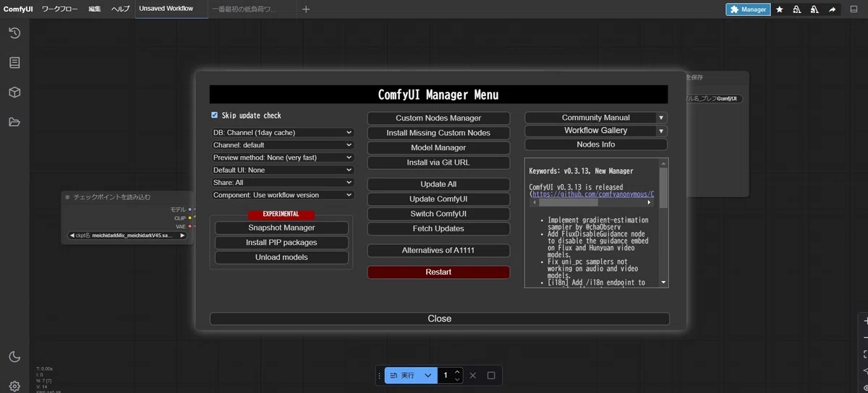
Task: Open Alternatives of A1111
Action: click(x=438, y=251)
